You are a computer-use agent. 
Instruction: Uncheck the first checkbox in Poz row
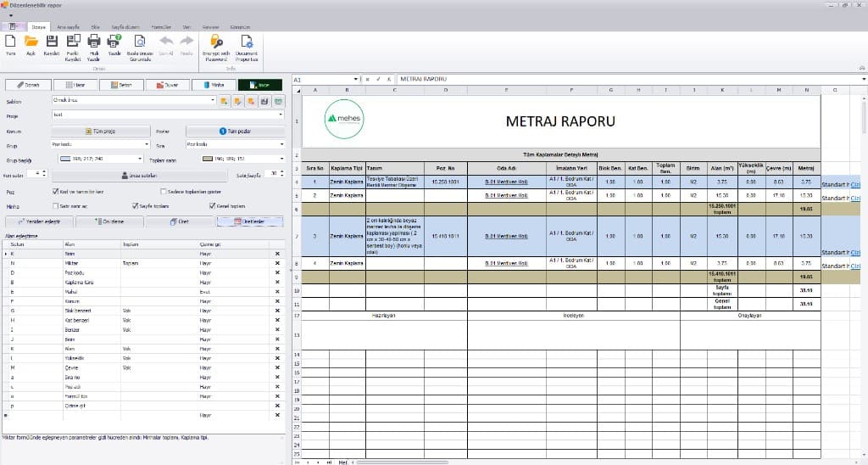pos(55,191)
